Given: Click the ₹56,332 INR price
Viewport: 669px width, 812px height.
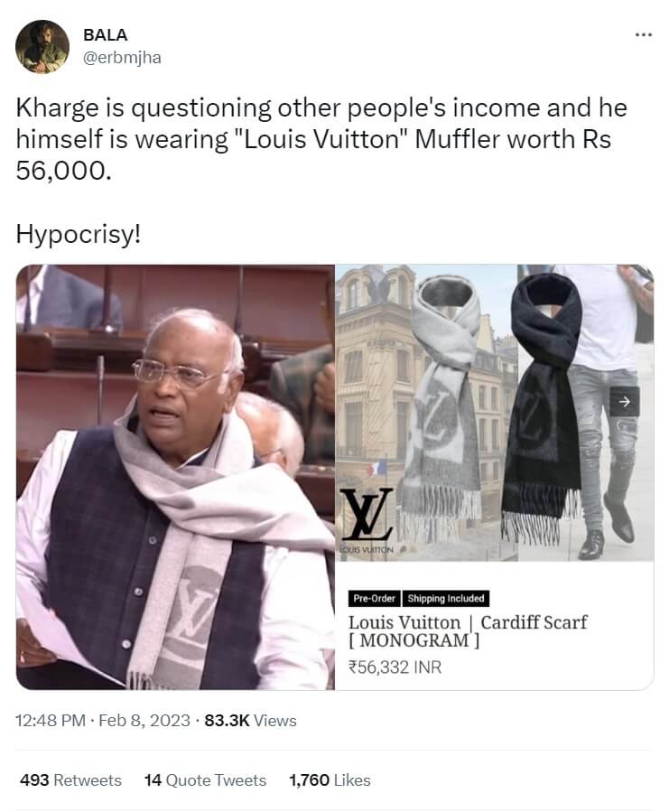Looking at the screenshot, I should click(395, 667).
